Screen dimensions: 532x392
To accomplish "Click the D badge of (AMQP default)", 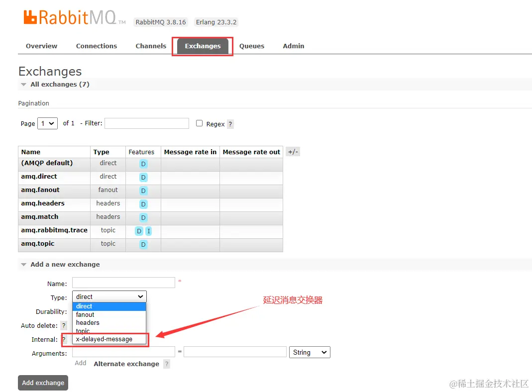I will click(143, 164).
